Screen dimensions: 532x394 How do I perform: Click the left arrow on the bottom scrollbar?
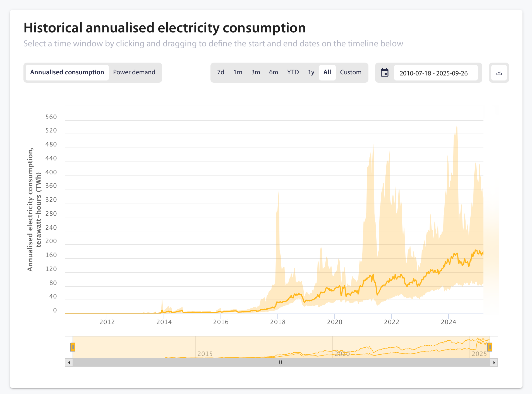[68, 362]
